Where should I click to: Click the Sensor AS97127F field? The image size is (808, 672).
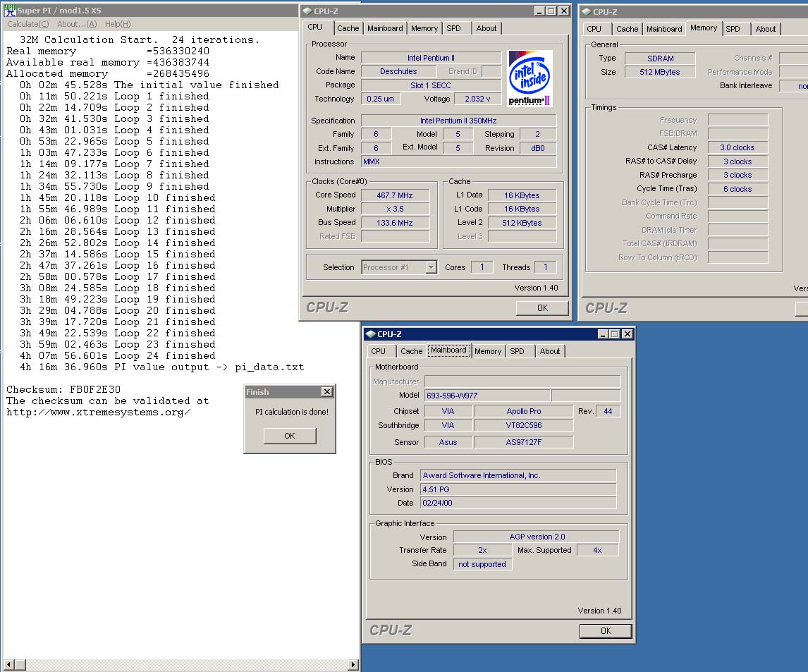[x=524, y=442]
